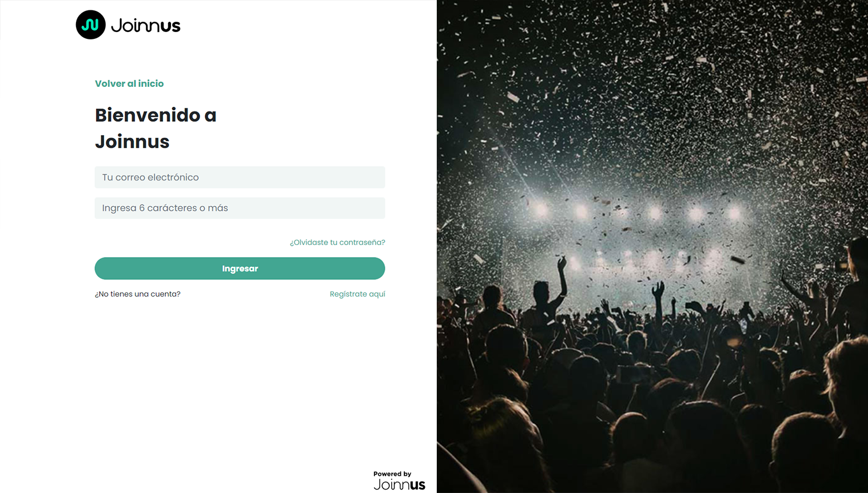Select the bold Joinnus heading word
The height and width of the screenshot is (493, 868).
point(132,141)
